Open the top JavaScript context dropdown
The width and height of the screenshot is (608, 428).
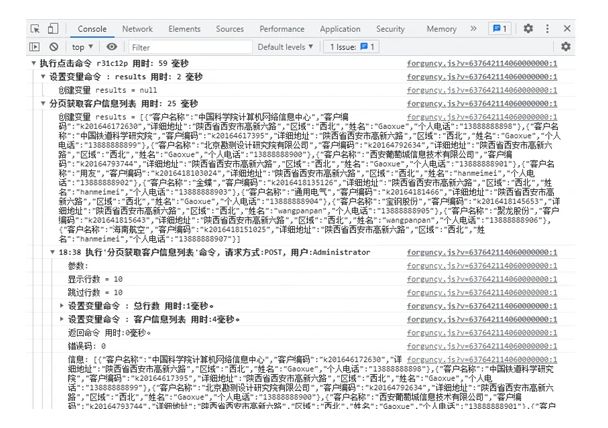pyautogui.click(x=82, y=47)
